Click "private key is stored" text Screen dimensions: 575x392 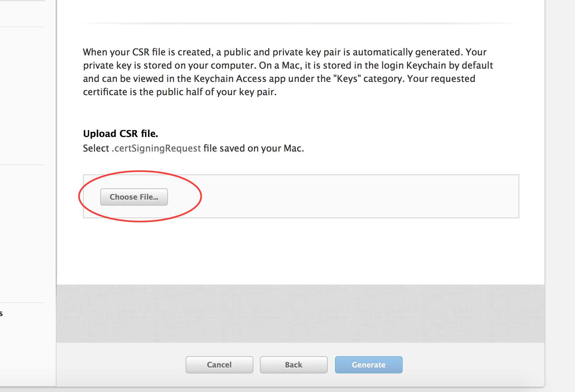tap(127, 65)
